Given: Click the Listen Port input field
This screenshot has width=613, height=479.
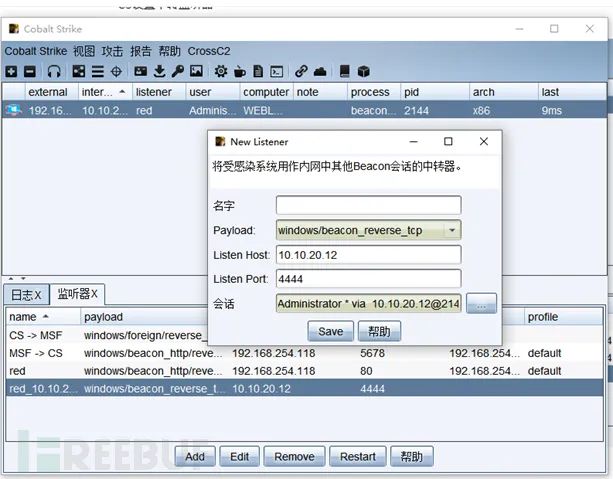Looking at the screenshot, I should pyautogui.click(x=368, y=279).
